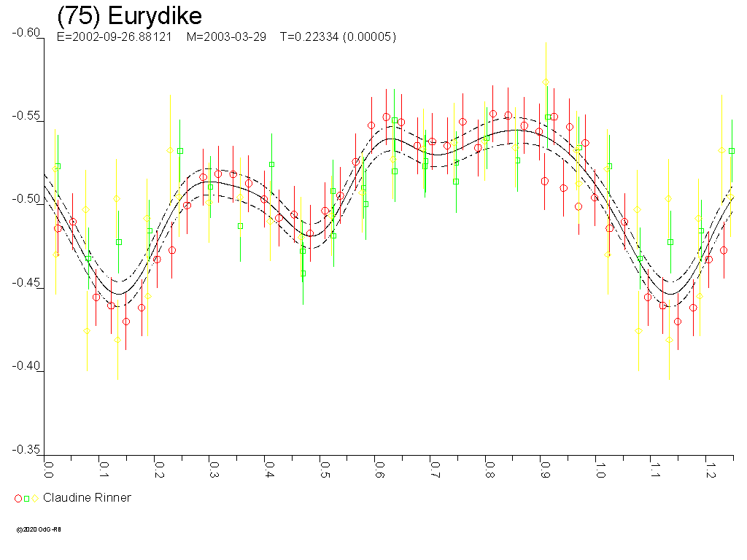Click the x-axis label "1.2"
The width and height of the screenshot is (747, 560).
[x=711, y=469]
